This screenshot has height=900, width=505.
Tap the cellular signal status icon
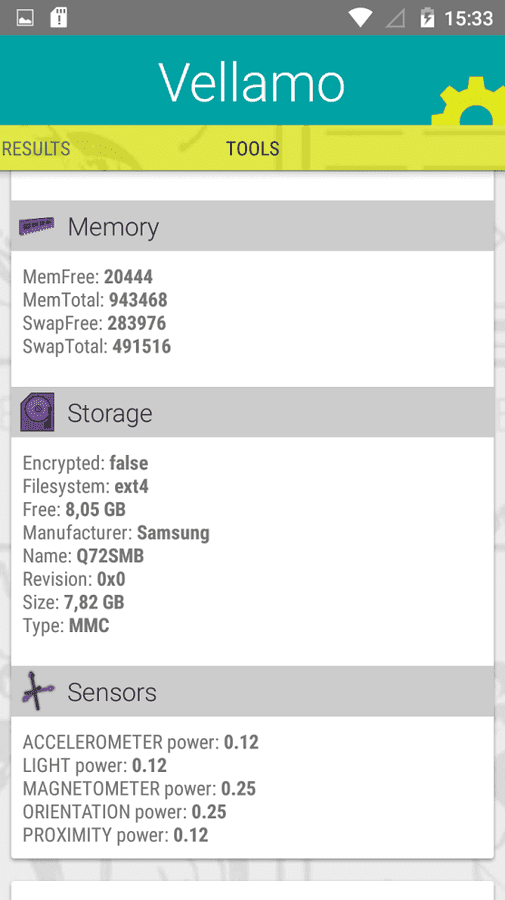[x=395, y=18]
